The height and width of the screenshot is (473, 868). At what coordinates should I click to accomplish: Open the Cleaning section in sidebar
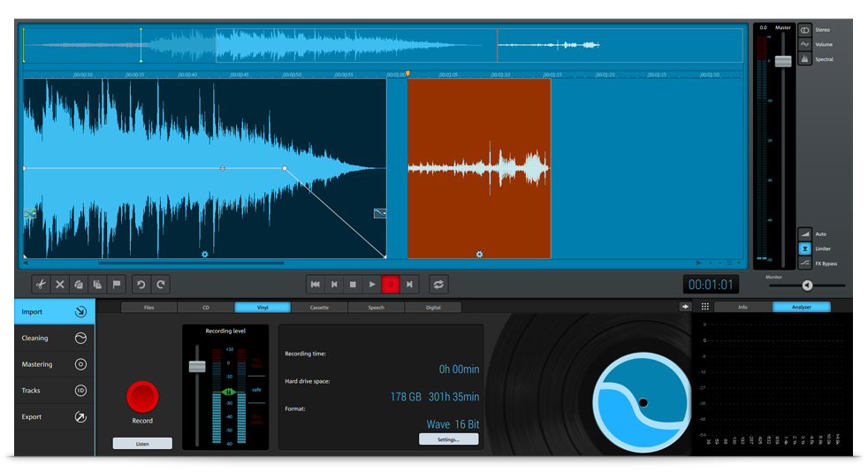pyautogui.click(x=54, y=338)
